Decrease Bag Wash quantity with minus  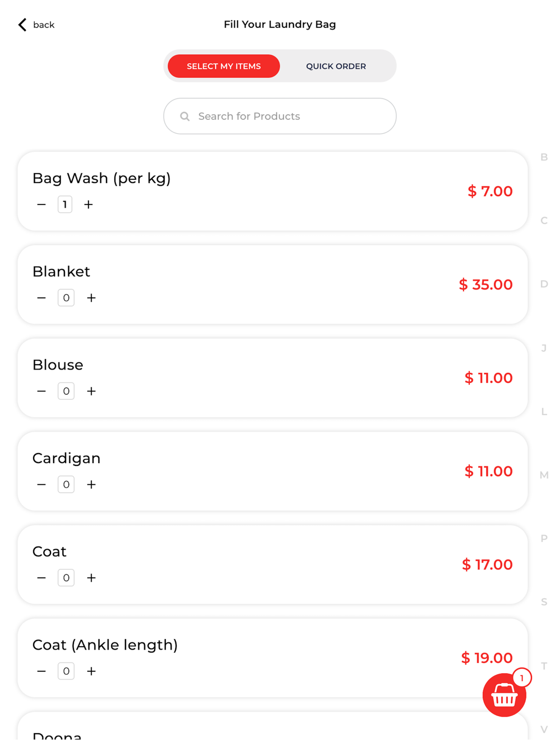pos(41,205)
